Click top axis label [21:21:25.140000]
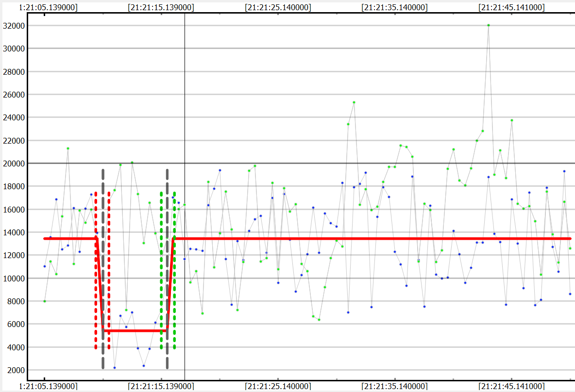Image resolution: width=575 pixels, height=392 pixels. (278, 7)
